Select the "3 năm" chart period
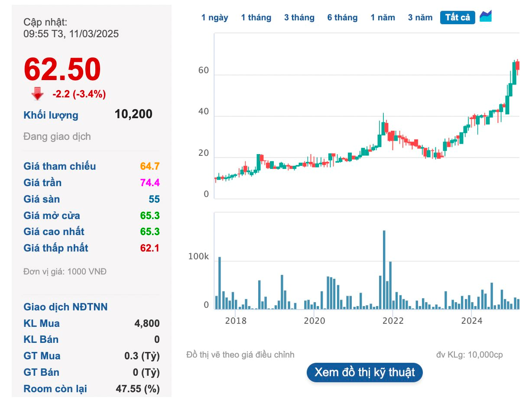The image size is (532, 400). (420, 18)
